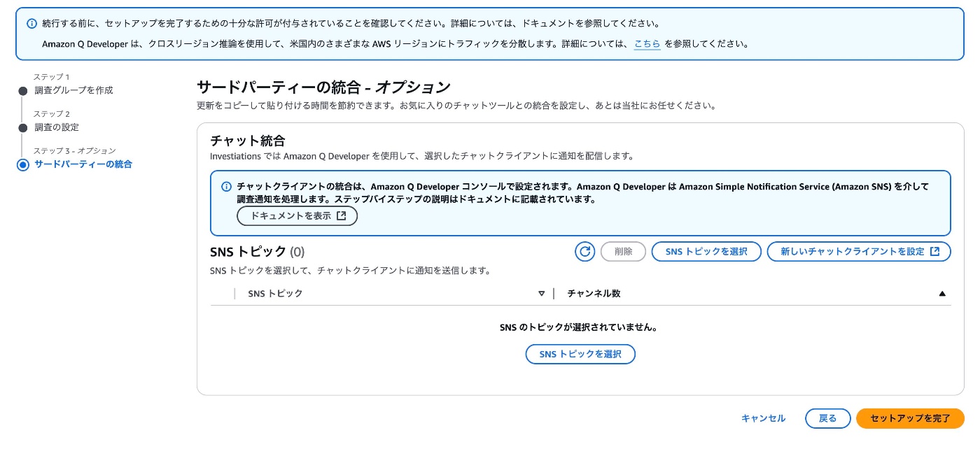Click the refresh SNS topics icon button
980x449 pixels.
[x=584, y=252]
